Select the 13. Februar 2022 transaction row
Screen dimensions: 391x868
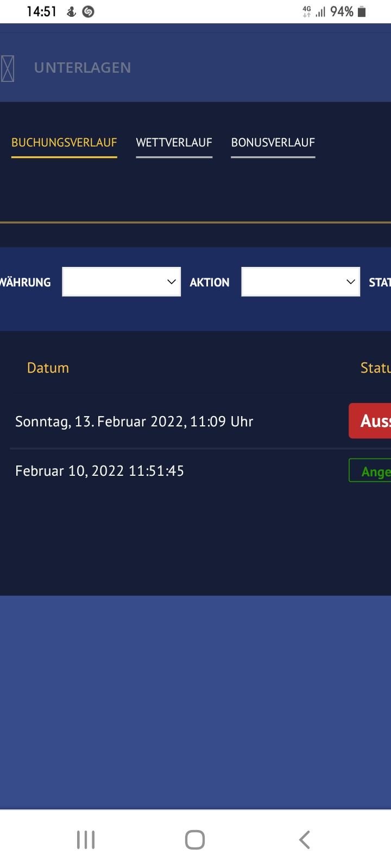134,422
